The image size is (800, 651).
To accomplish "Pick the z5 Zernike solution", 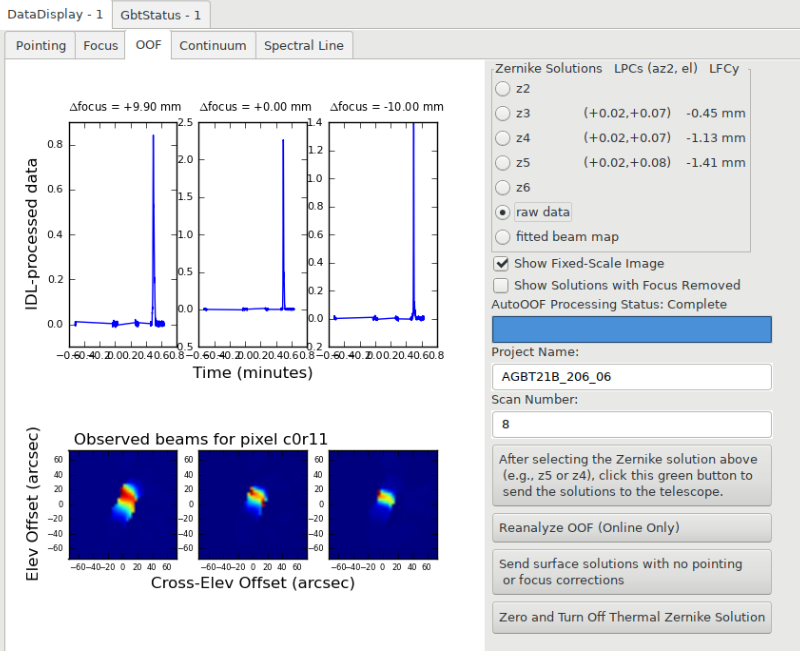I will click(x=503, y=163).
